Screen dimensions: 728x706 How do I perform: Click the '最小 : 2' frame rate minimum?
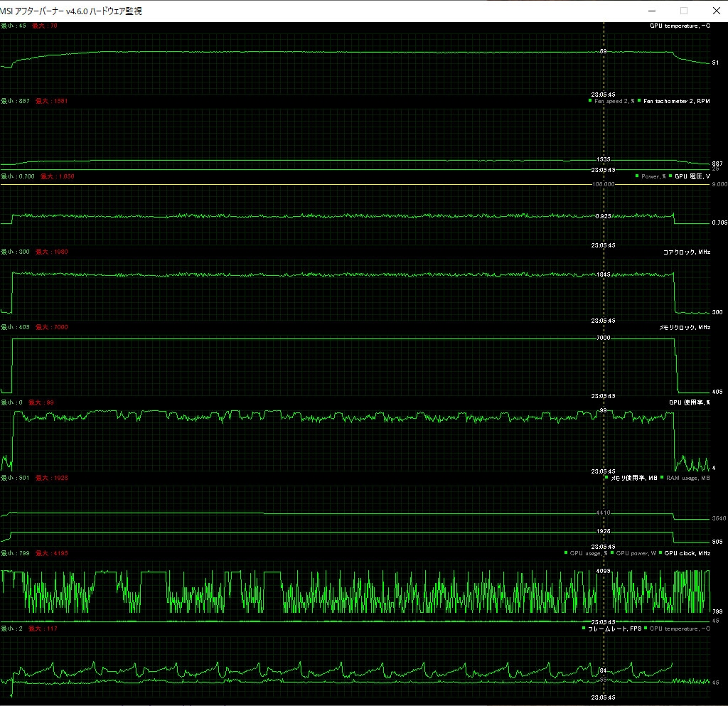[11, 629]
